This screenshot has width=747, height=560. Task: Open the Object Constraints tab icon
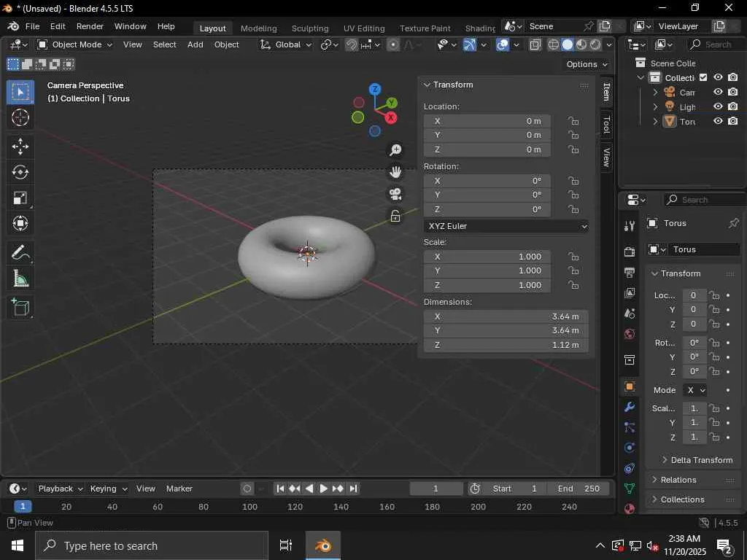[630, 468]
